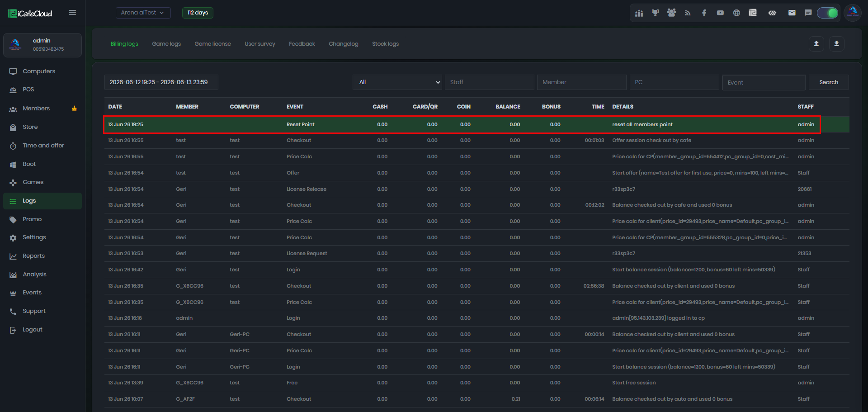Toggle the hamburger sidebar menu

point(72,13)
